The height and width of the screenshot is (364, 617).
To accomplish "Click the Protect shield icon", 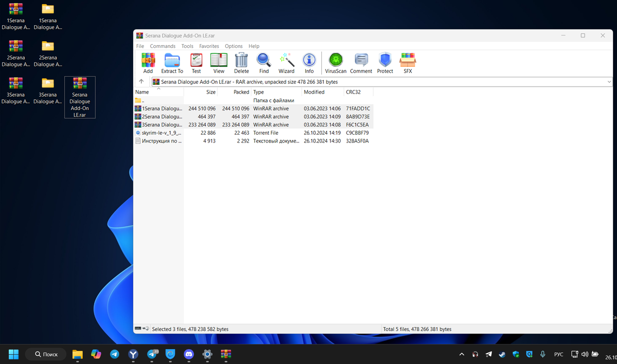I will [385, 63].
